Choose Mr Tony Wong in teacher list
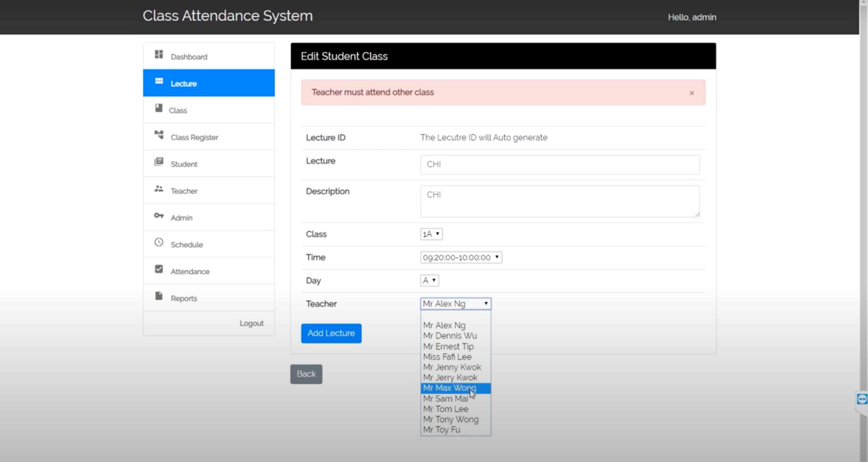The image size is (868, 462). pyautogui.click(x=451, y=420)
